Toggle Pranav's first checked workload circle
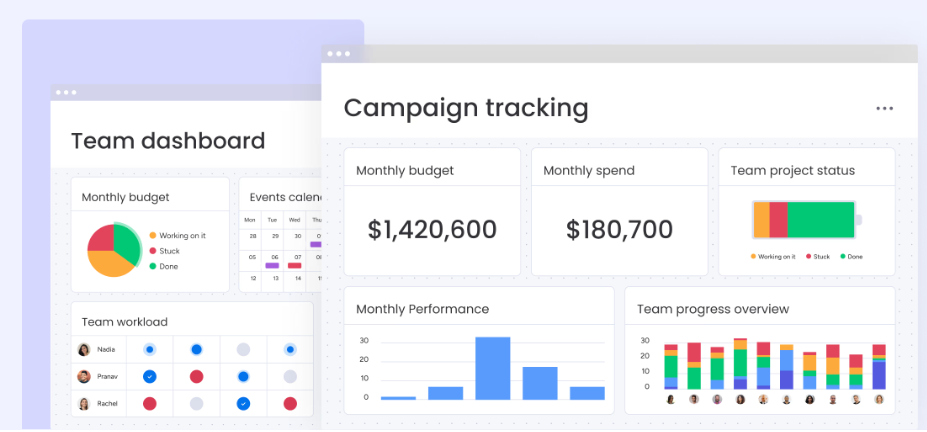Viewport: 927px width, 432px height. pos(149,377)
